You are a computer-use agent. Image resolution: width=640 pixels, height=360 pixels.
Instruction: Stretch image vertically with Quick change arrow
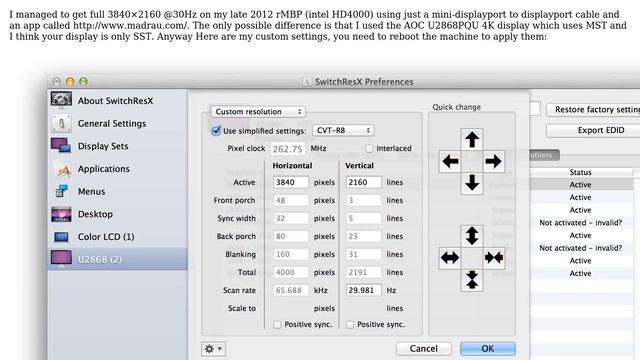pyautogui.click(x=472, y=236)
